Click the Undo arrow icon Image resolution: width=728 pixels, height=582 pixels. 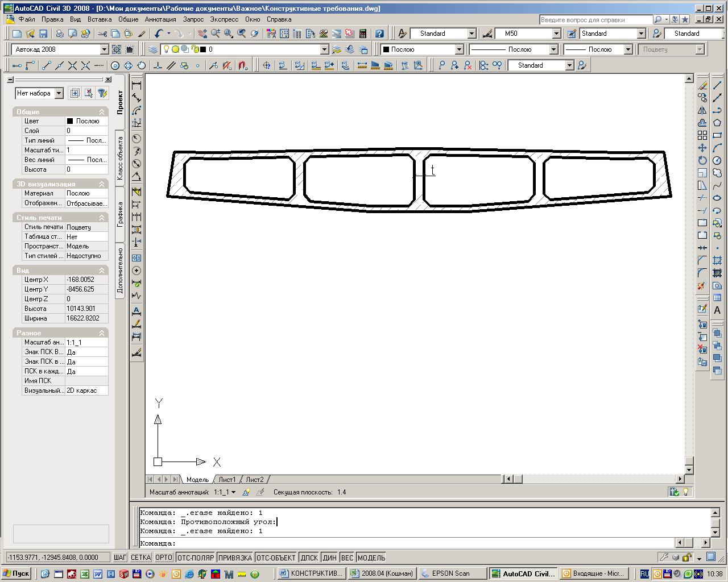pos(159,34)
